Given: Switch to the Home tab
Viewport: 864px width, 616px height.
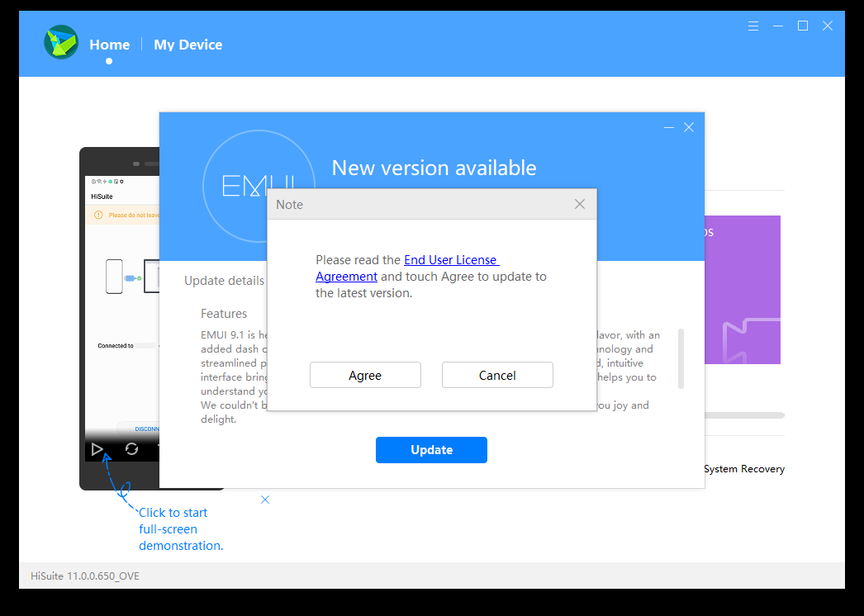Looking at the screenshot, I should click(x=110, y=45).
